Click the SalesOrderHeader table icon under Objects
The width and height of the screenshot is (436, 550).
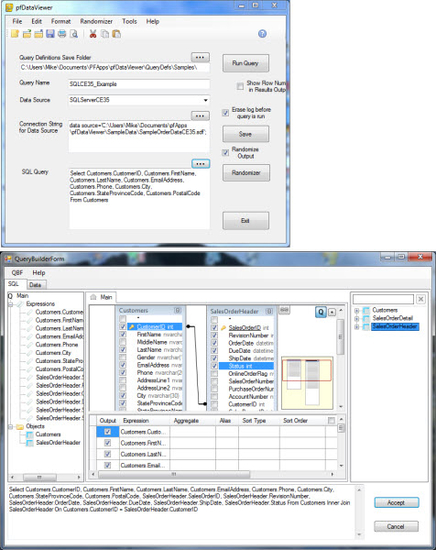pyautogui.click(x=30, y=443)
